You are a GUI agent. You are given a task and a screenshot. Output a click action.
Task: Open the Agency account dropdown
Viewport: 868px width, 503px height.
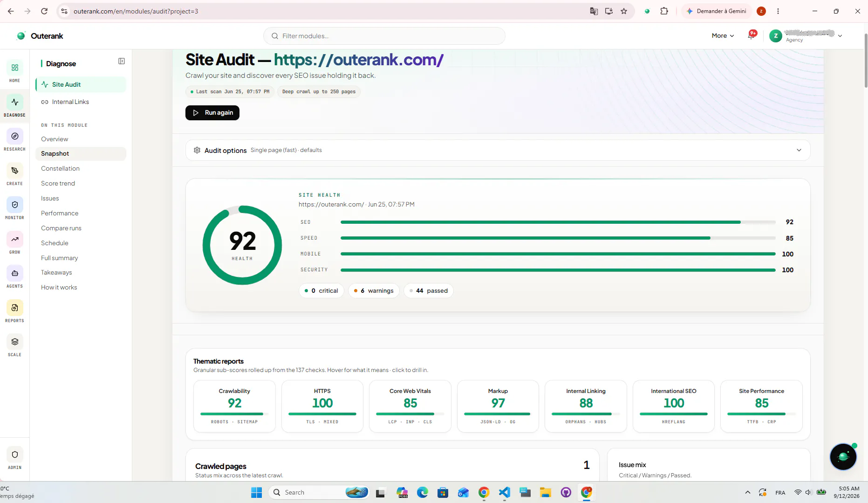coord(806,36)
